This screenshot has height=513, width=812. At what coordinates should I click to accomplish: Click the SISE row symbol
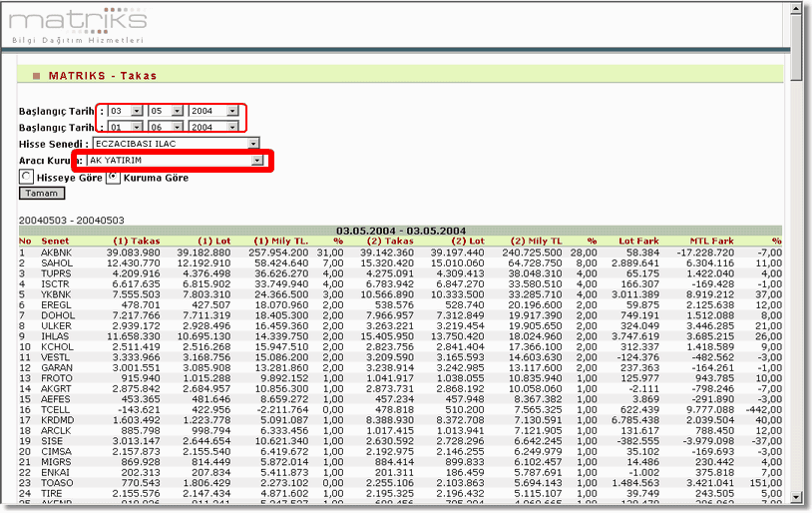click(52, 441)
